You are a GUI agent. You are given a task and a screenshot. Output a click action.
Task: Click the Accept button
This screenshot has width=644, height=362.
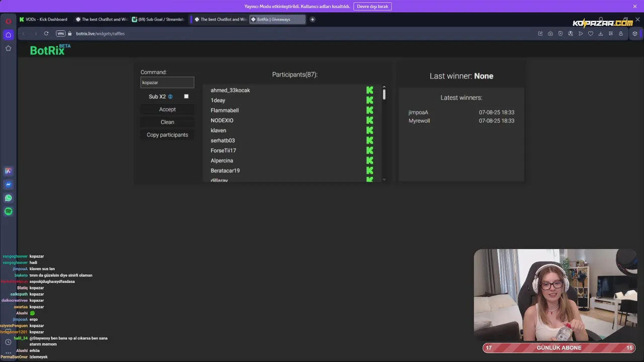pyautogui.click(x=168, y=109)
